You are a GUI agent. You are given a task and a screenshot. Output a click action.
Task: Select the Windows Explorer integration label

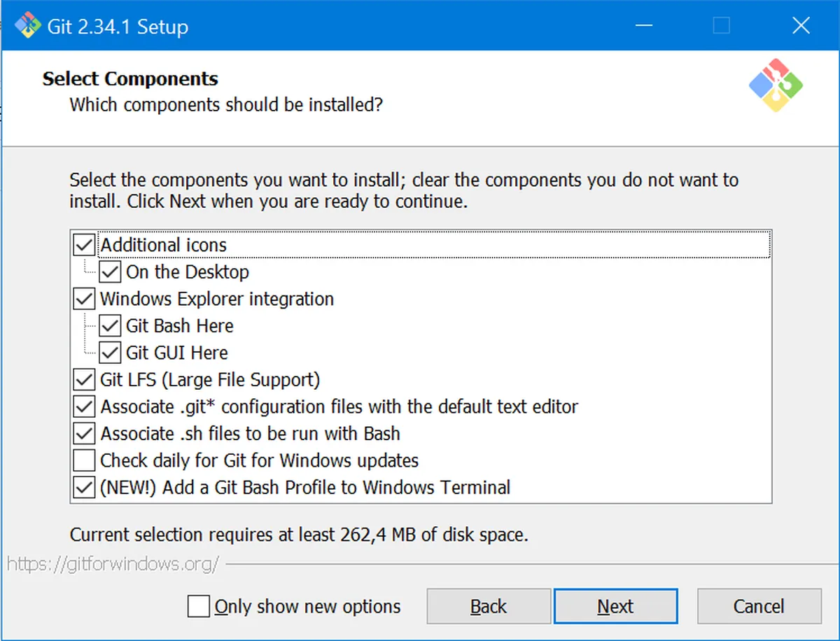[217, 300]
